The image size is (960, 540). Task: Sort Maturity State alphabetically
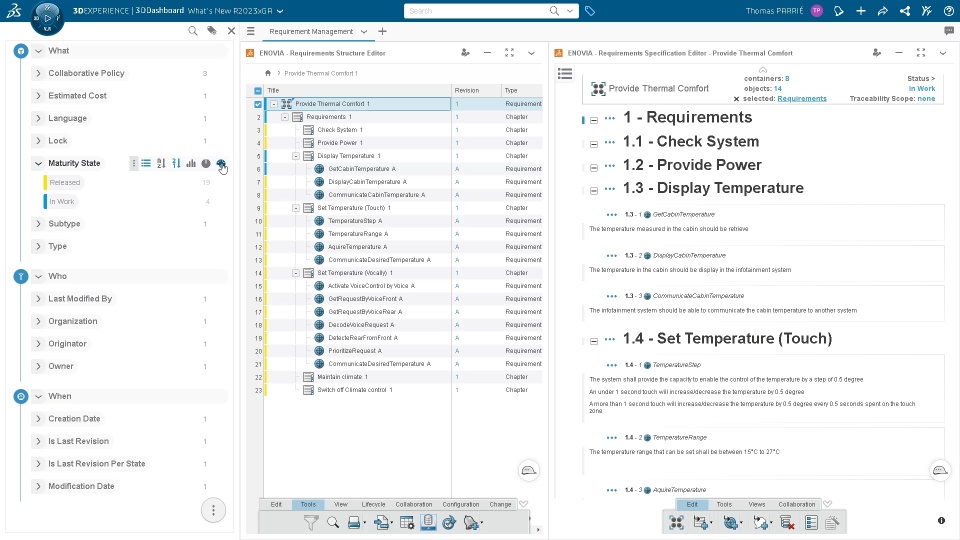pos(161,163)
